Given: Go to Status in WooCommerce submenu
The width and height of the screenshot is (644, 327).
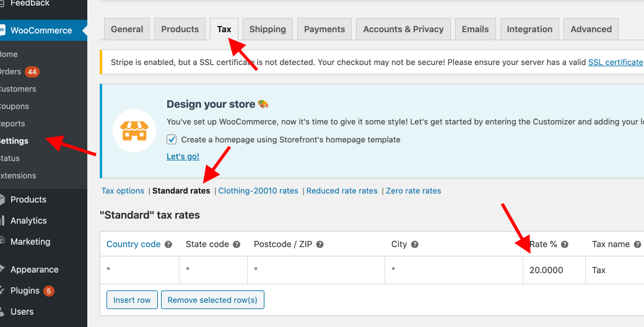Looking at the screenshot, I should (9, 158).
